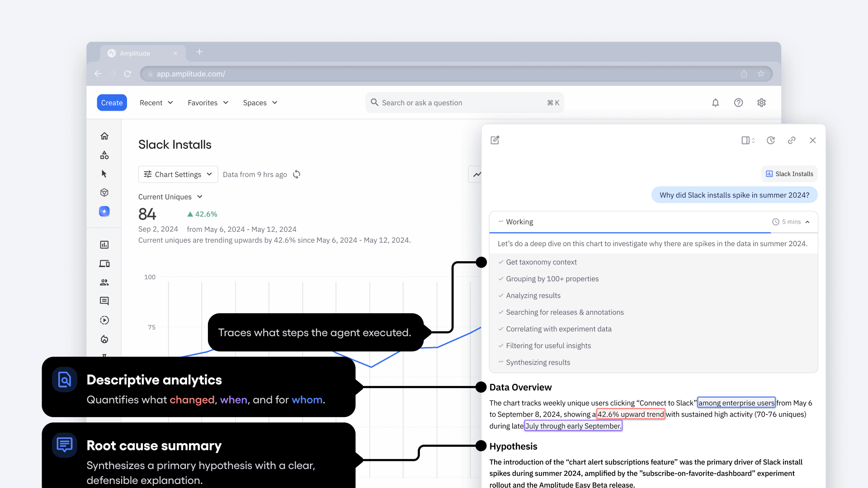Open a new browser tab
Screen dimensions: 868x488
pos(199,52)
